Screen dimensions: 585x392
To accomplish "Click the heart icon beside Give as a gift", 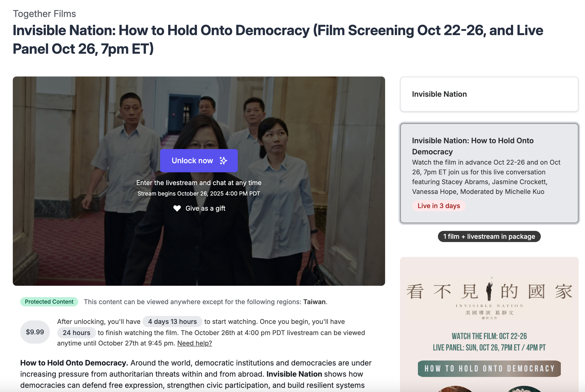I will tap(177, 209).
